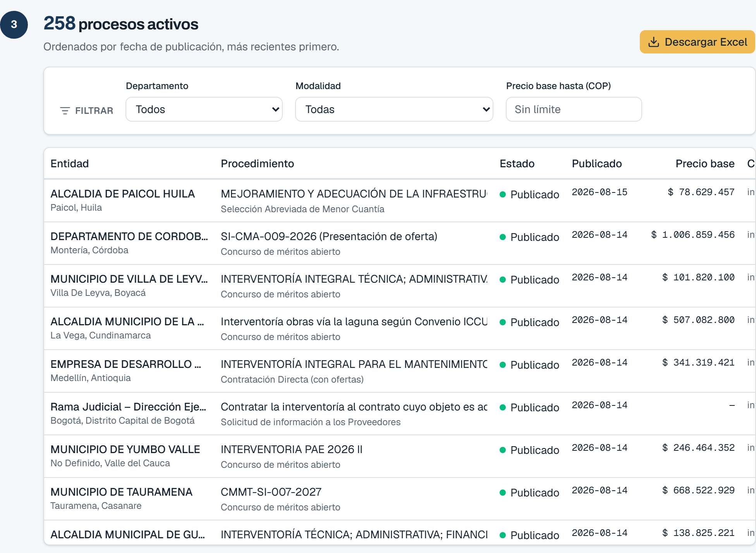Click Solicitud de información a los Proveedores

tap(311, 422)
